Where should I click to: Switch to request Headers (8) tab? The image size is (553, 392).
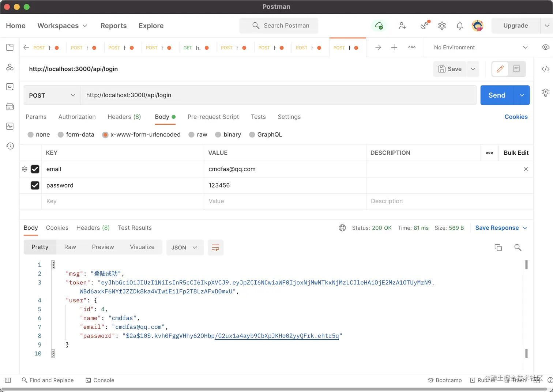(x=124, y=117)
